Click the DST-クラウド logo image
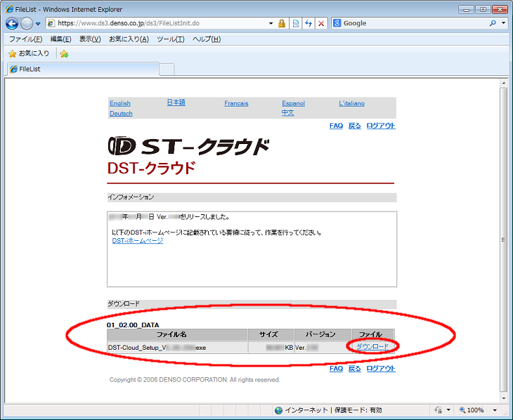This screenshot has width=513, height=420. click(188, 146)
